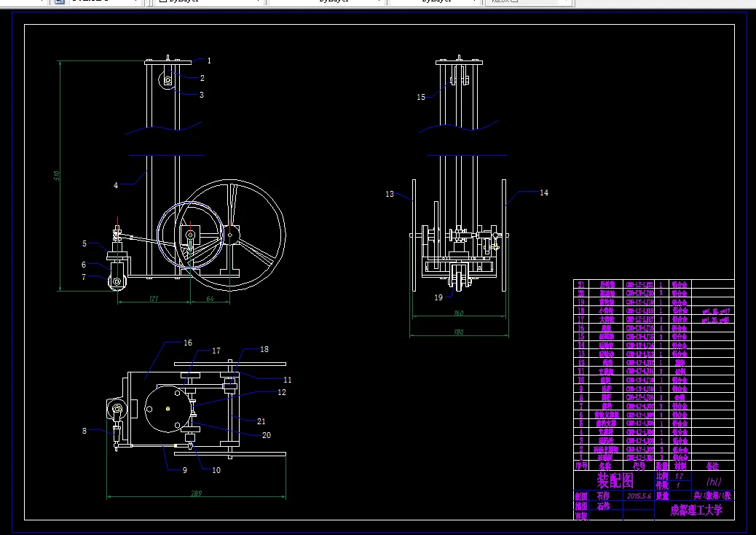Select the 备注 header in the parts list
The width and height of the screenshot is (756, 535).
coord(712,466)
